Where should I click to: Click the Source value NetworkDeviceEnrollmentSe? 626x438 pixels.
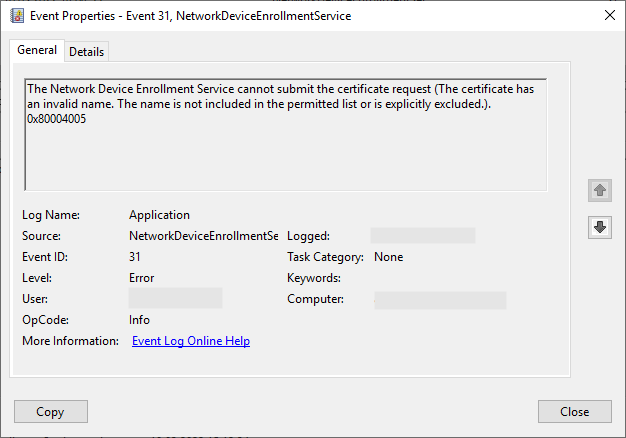(x=204, y=236)
